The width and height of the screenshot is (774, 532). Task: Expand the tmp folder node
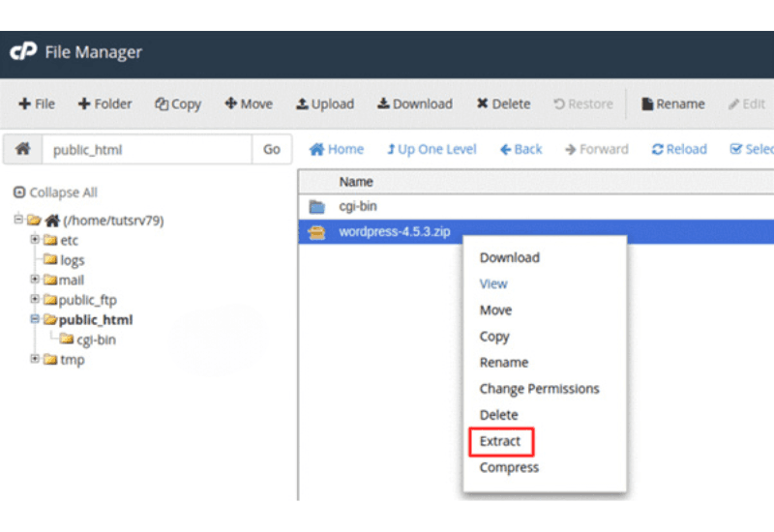pyautogui.click(x=35, y=359)
